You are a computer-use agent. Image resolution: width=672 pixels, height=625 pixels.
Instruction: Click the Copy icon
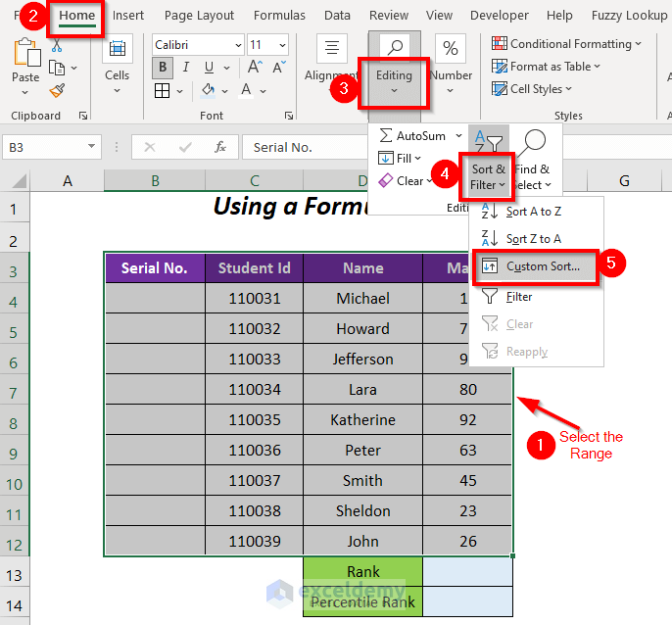click(57, 68)
